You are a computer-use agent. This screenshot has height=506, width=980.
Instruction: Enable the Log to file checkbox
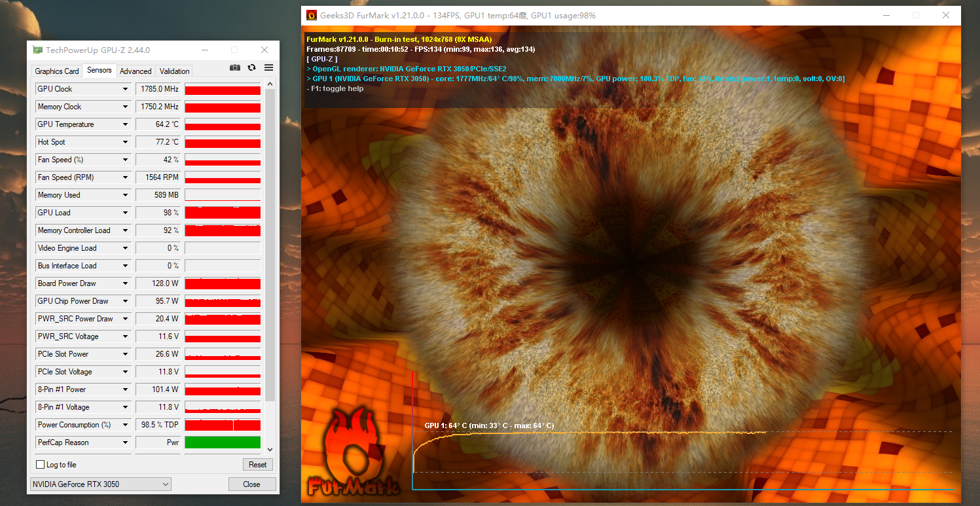pyautogui.click(x=41, y=465)
